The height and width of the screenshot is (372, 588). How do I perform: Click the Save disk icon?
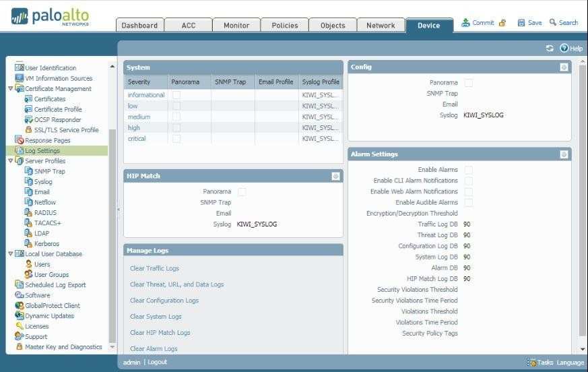521,22
